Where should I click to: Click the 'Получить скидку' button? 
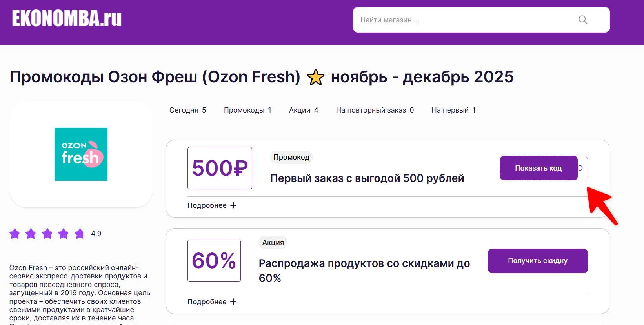(538, 261)
